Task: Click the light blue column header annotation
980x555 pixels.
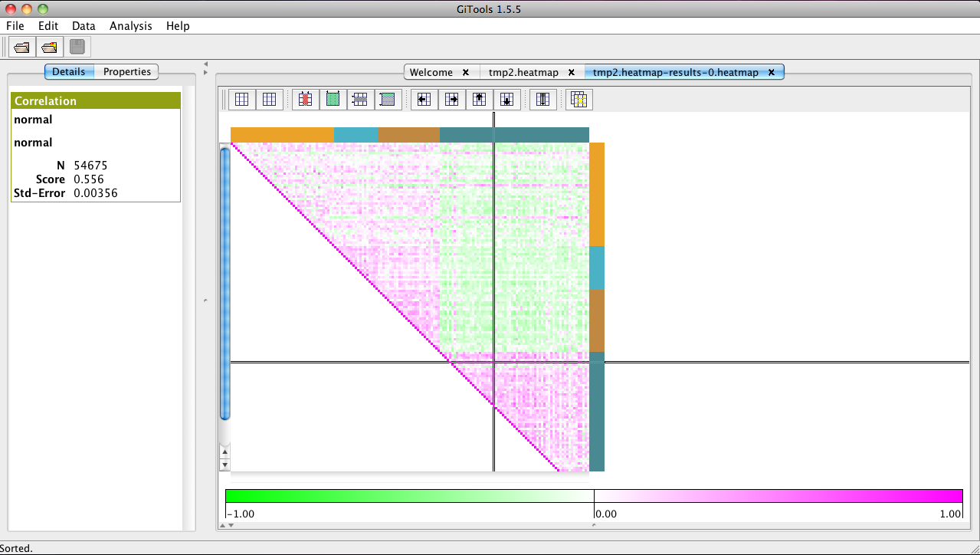Action: 356,135
